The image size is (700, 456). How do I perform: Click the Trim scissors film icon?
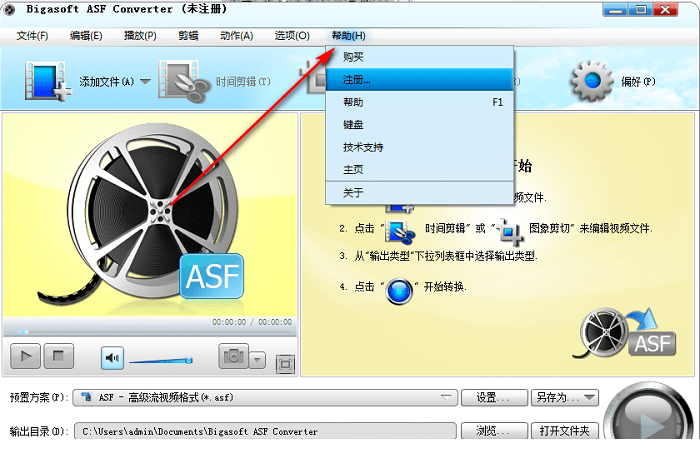(184, 81)
